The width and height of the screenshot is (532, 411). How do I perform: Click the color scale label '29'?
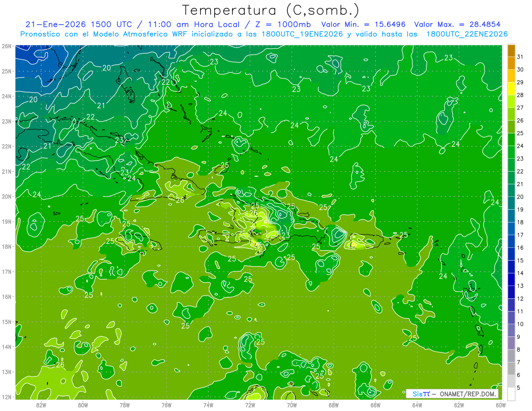pos(520,82)
